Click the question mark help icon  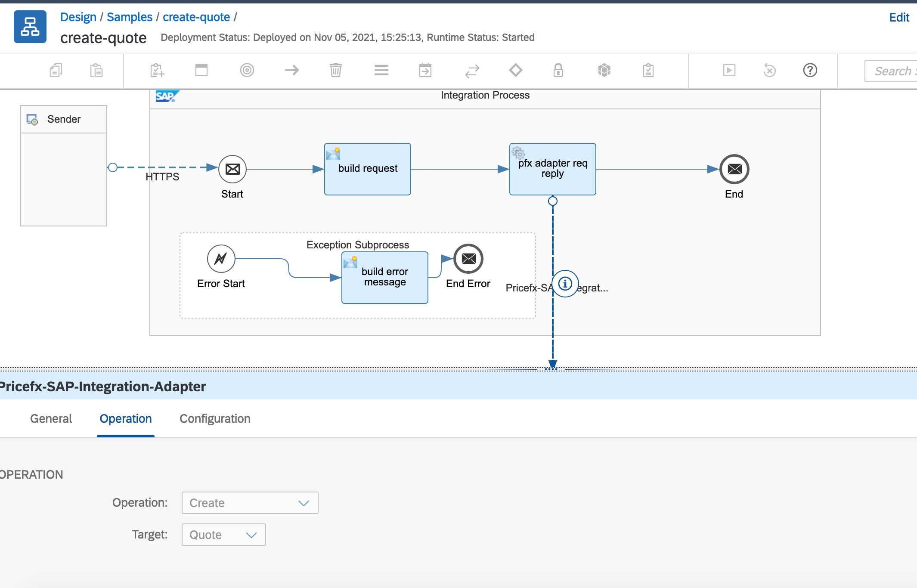[x=810, y=70]
